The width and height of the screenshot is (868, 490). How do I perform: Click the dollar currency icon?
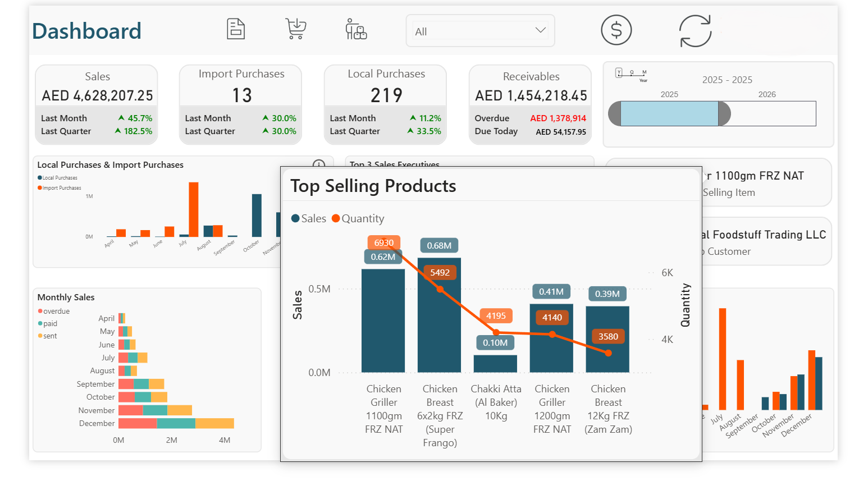click(x=616, y=30)
